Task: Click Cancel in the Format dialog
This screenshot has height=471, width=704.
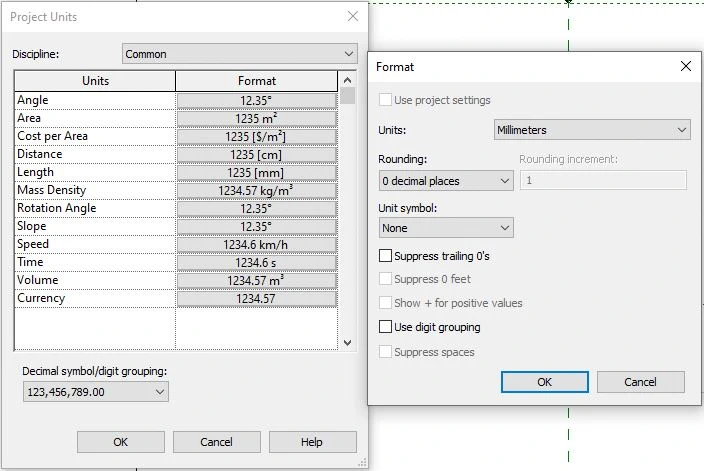Action: [x=640, y=382]
